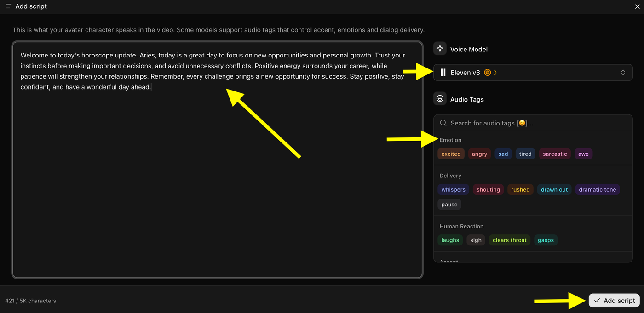Image resolution: width=644 pixels, height=313 pixels.
Task: Click the Emotion section heading
Action: pyautogui.click(x=450, y=140)
